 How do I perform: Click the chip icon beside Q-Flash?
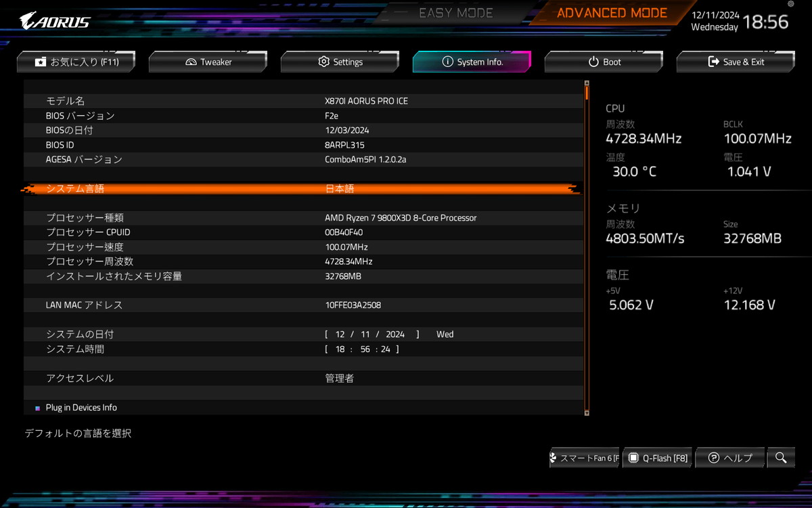[x=633, y=458]
